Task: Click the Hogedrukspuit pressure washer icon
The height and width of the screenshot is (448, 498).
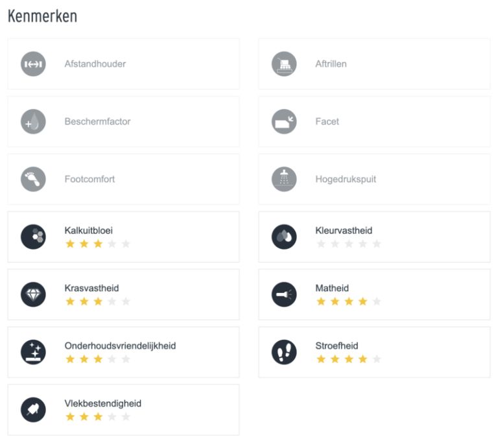Action: (284, 179)
